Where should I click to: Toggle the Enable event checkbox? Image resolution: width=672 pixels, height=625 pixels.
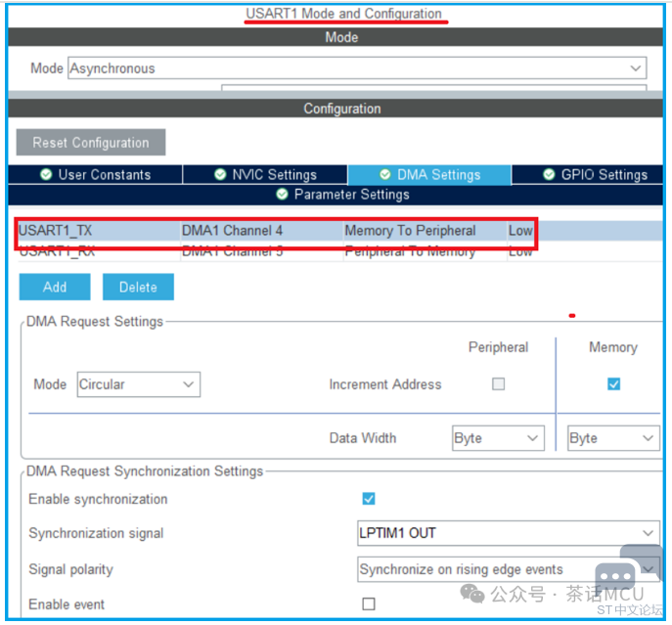pyautogui.click(x=369, y=604)
